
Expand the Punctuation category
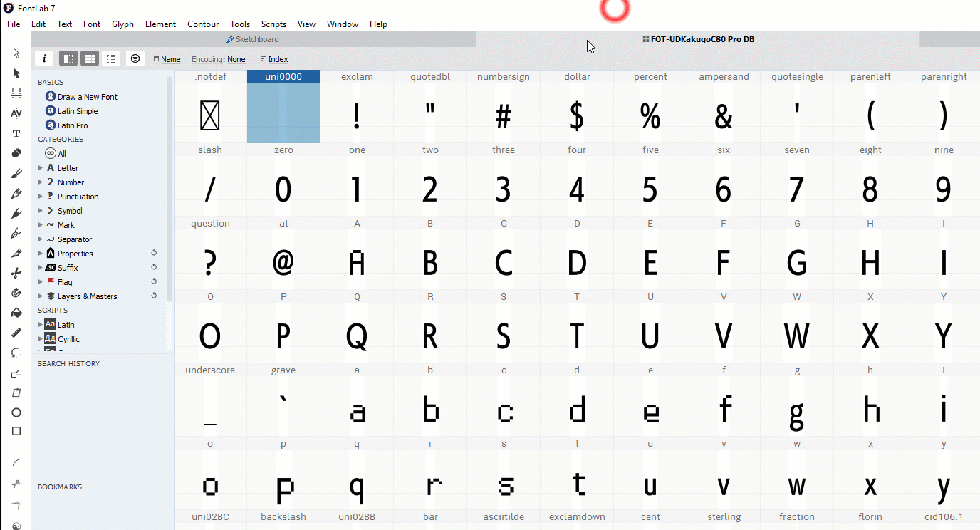[41, 197]
